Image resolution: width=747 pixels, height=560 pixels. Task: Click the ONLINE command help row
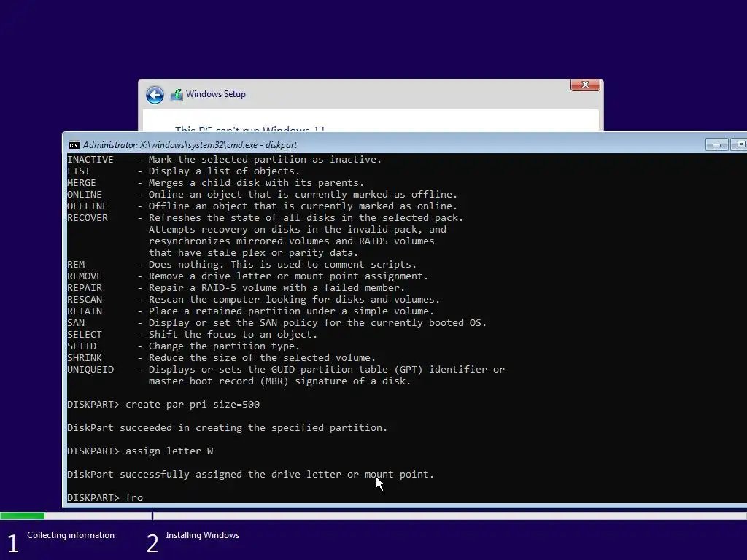262,194
